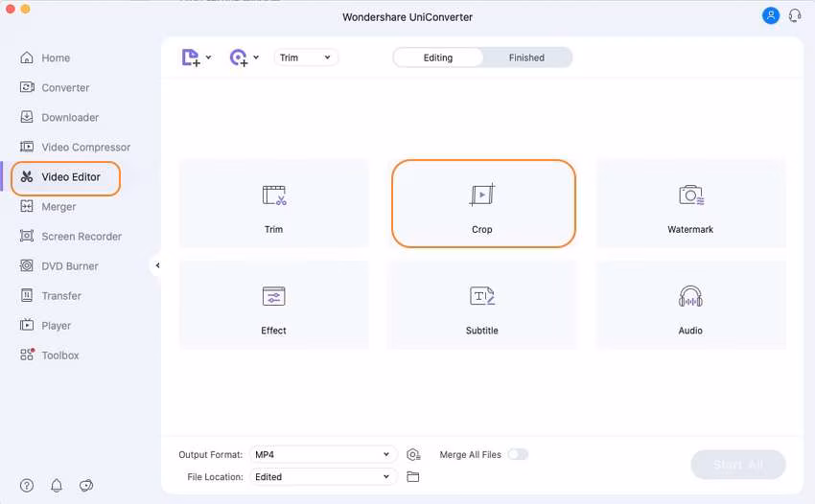This screenshot has height=504, width=815.
Task: Open the Effect tool card
Action: point(274,305)
